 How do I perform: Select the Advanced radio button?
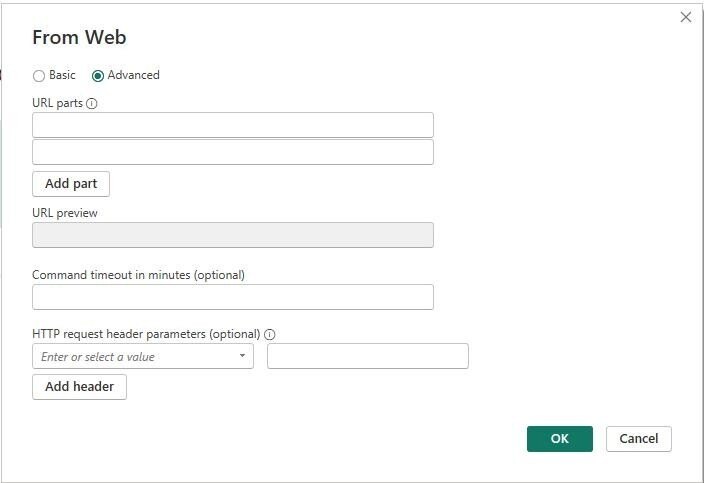[98, 75]
